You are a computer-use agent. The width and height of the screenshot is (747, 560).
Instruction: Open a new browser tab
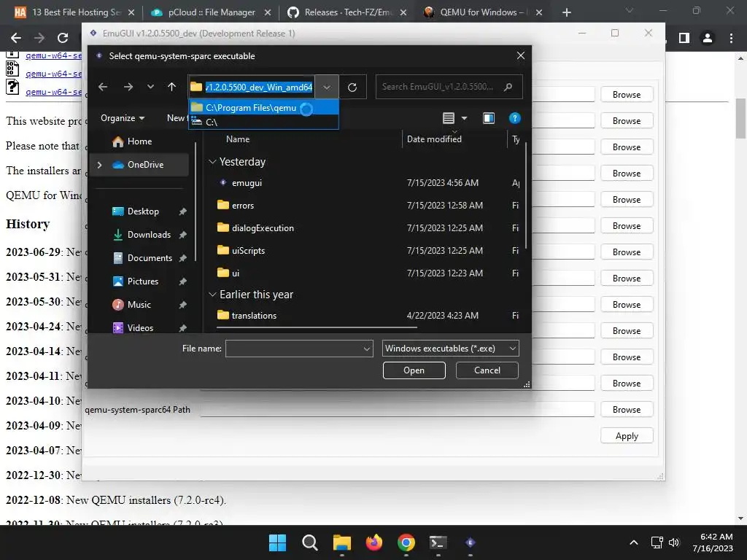pos(566,12)
